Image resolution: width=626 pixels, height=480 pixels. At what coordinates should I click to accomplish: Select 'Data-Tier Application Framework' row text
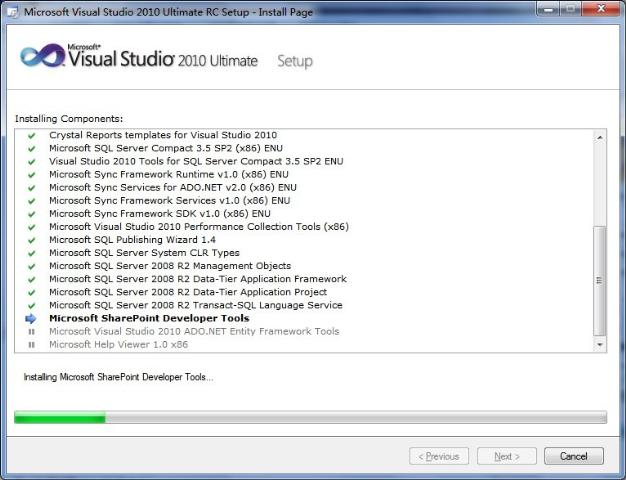198,279
